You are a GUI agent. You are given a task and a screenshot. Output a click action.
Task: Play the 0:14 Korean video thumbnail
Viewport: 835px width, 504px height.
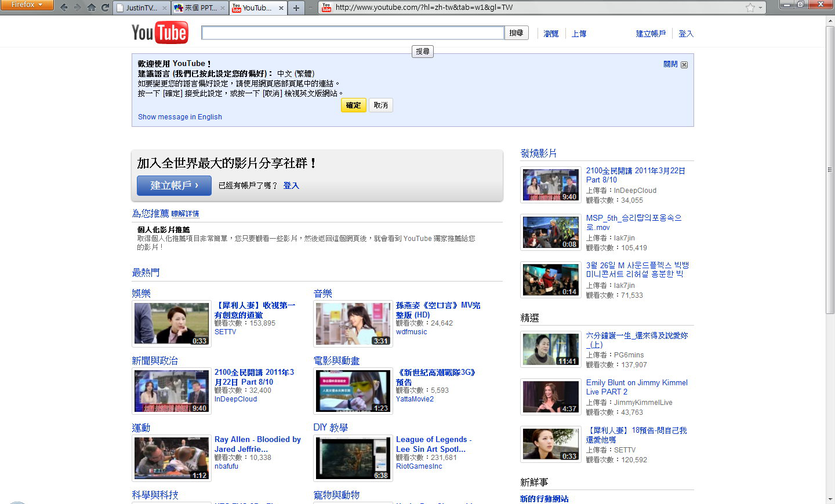pyautogui.click(x=551, y=280)
